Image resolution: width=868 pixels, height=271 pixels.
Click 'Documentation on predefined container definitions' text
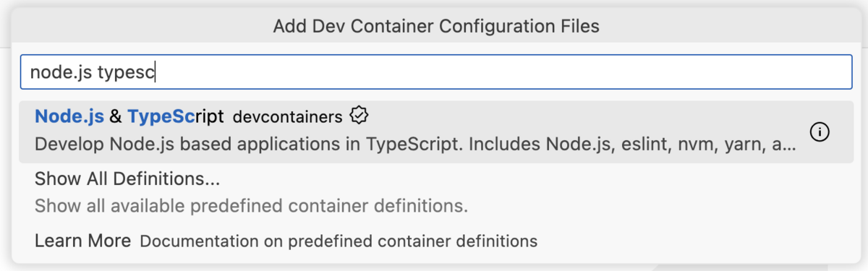point(339,241)
